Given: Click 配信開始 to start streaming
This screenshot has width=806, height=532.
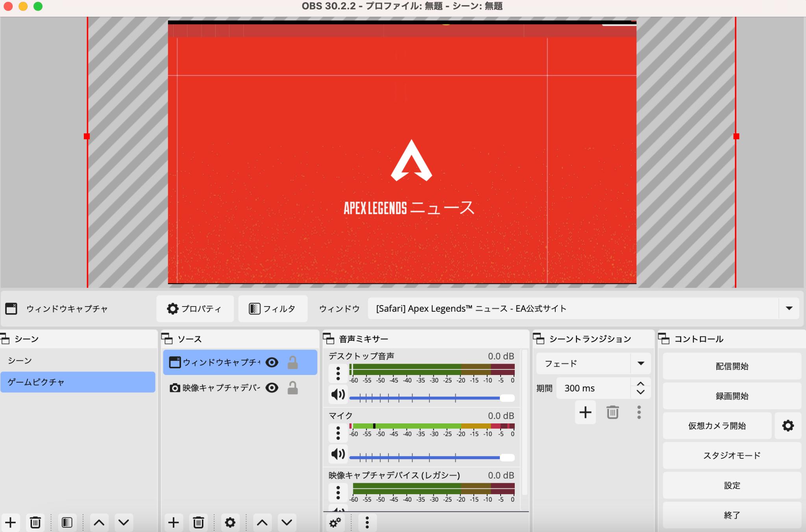Looking at the screenshot, I should click(732, 366).
